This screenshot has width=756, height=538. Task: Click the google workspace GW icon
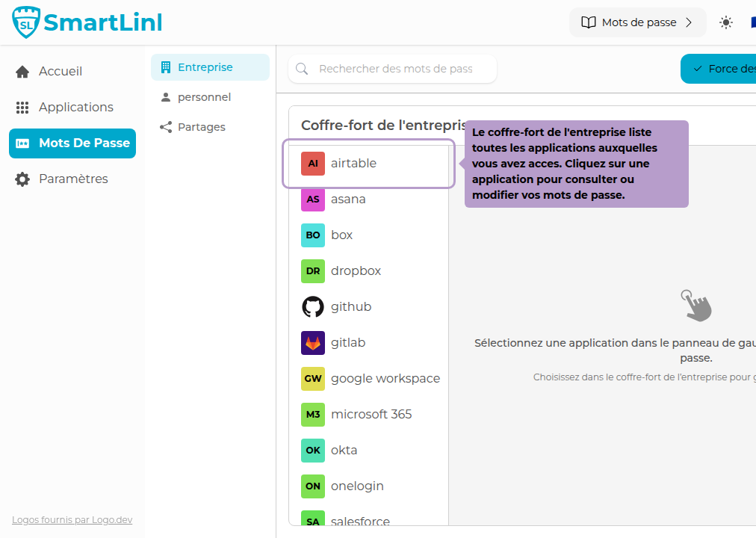(x=312, y=378)
